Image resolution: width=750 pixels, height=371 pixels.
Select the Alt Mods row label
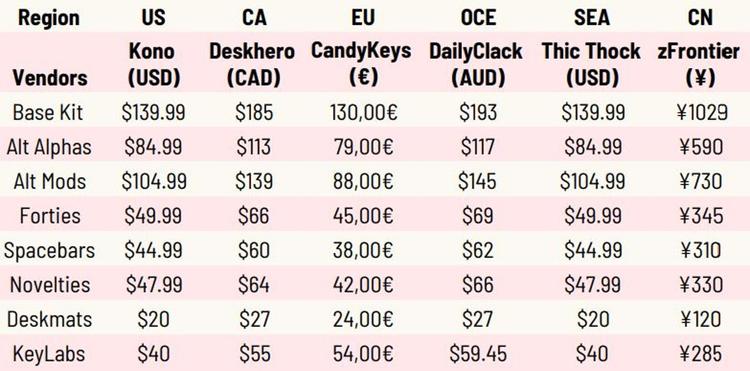coord(50,182)
